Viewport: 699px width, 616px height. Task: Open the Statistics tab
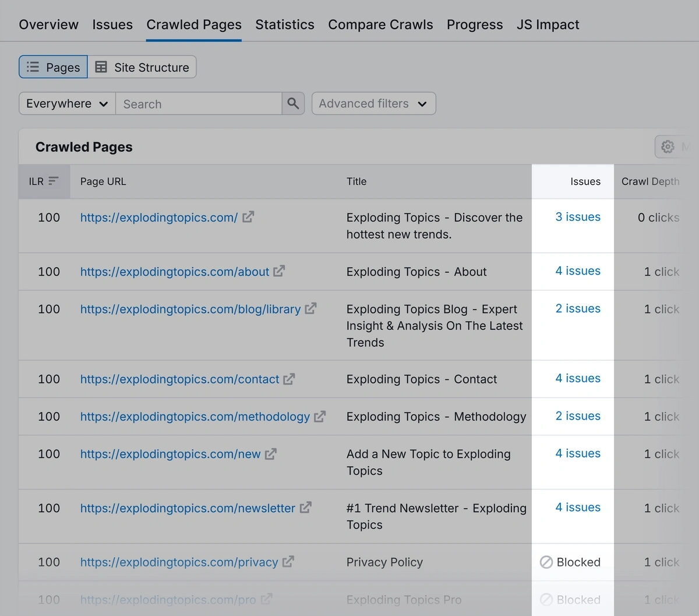coord(285,24)
